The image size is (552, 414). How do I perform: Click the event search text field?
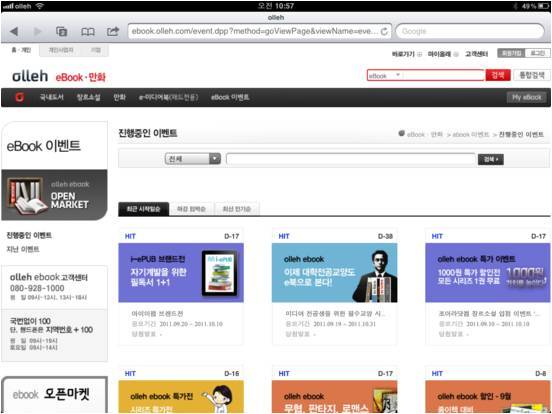coord(351,159)
